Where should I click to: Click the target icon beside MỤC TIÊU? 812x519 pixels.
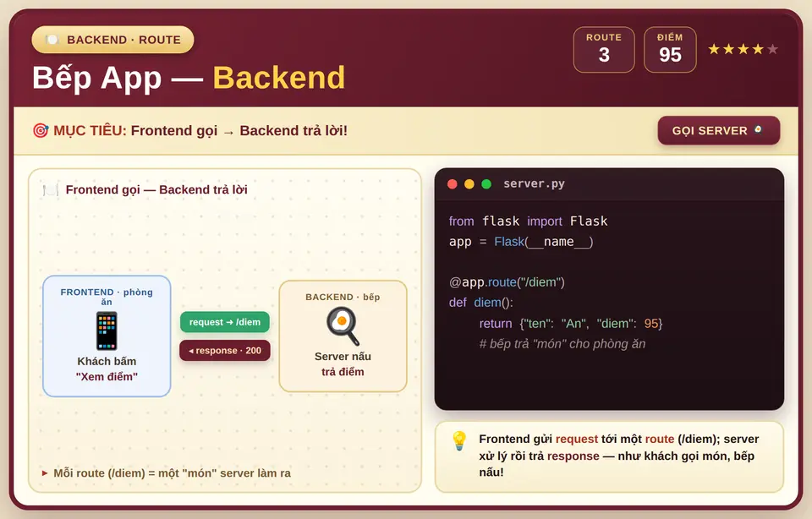coord(41,130)
